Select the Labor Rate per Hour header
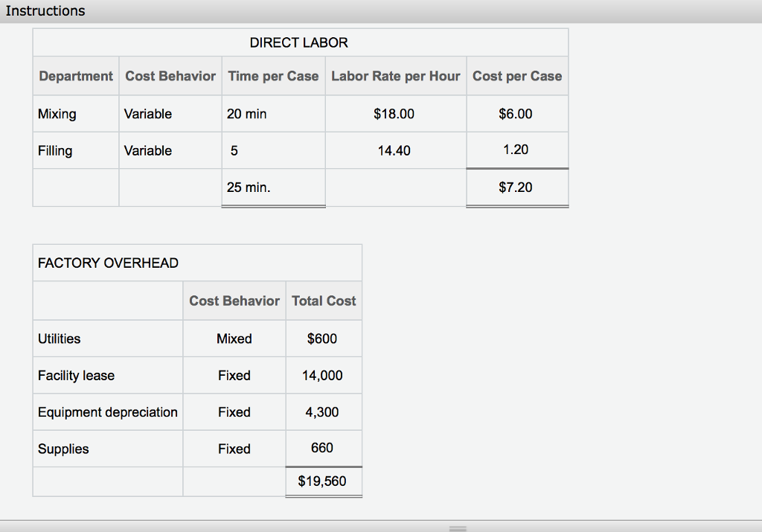The image size is (762, 532). pyautogui.click(x=395, y=75)
